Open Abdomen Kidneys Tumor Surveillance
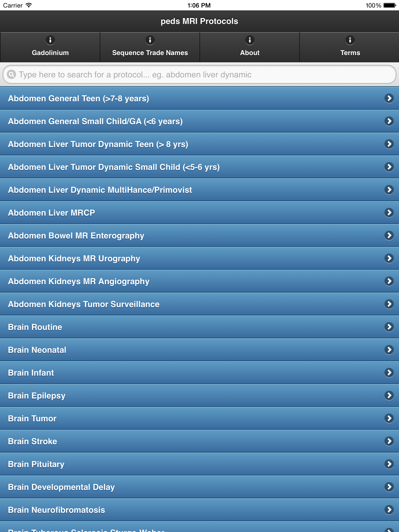This screenshot has height=532, width=399. [199, 304]
